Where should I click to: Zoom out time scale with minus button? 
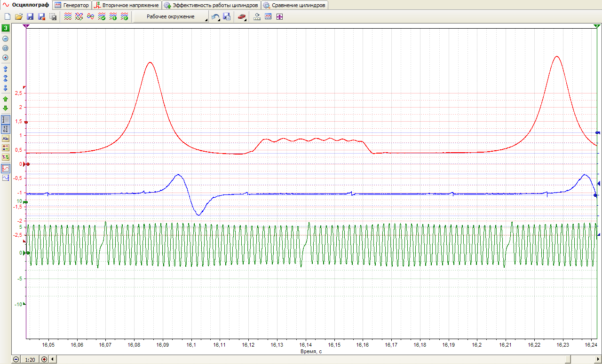16,359
